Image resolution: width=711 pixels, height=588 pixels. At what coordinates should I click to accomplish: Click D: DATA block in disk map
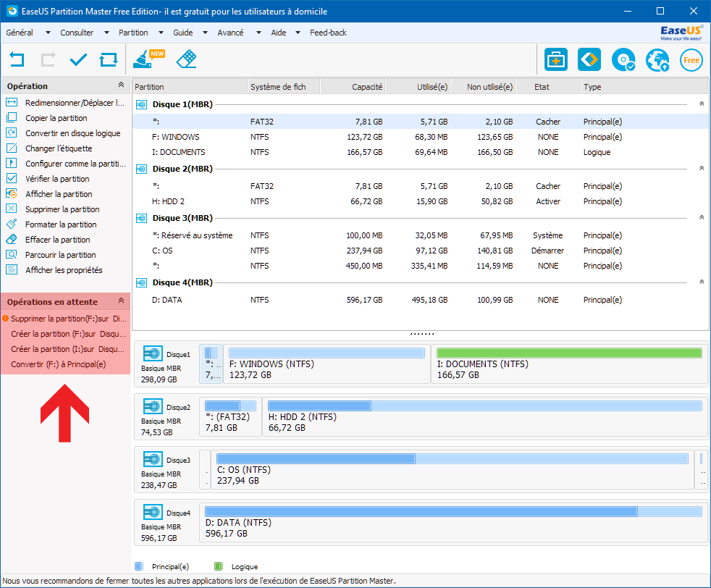(x=453, y=522)
